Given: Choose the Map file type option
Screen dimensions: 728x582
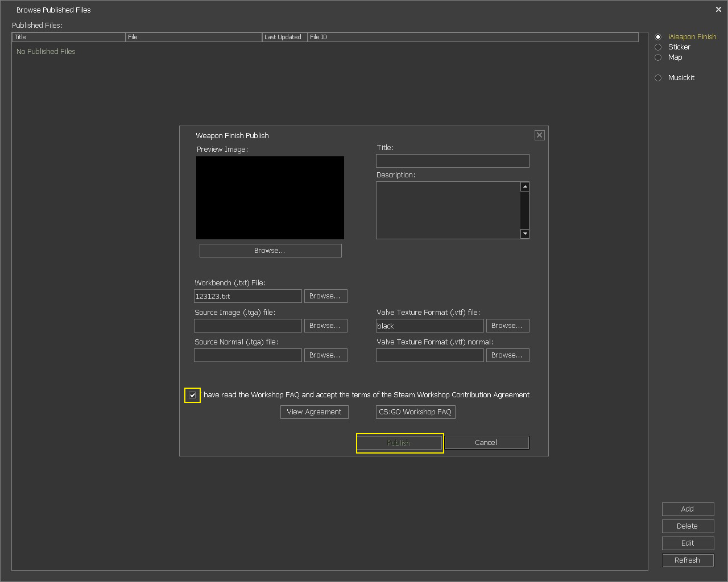Looking at the screenshot, I should tap(658, 57).
